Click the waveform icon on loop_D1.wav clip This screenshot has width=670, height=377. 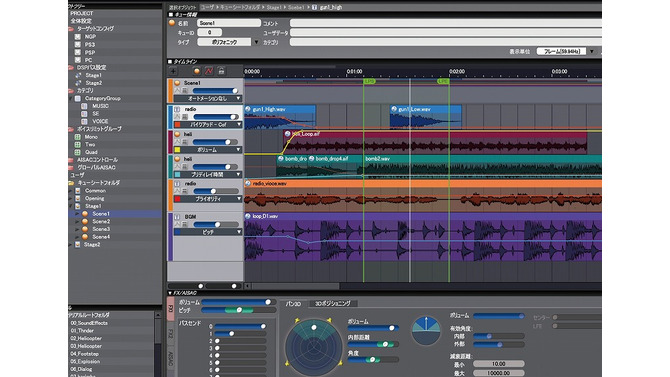coord(248,216)
